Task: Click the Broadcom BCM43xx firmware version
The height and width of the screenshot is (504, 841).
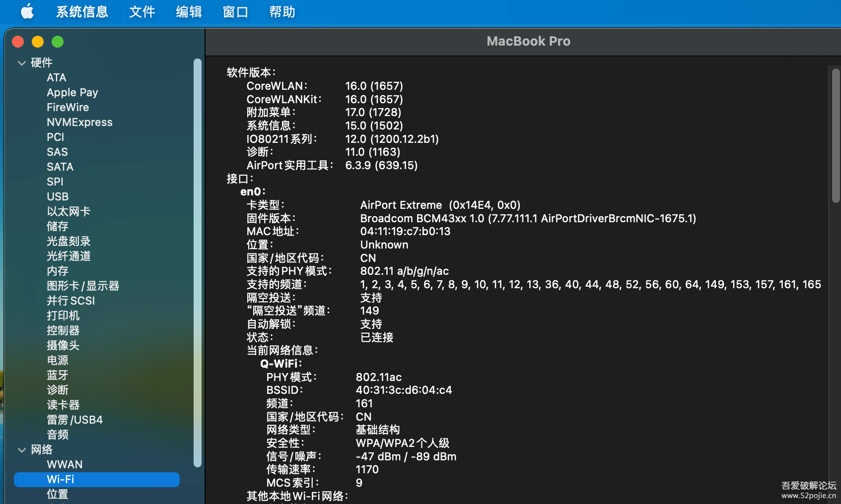Action: [x=528, y=218]
